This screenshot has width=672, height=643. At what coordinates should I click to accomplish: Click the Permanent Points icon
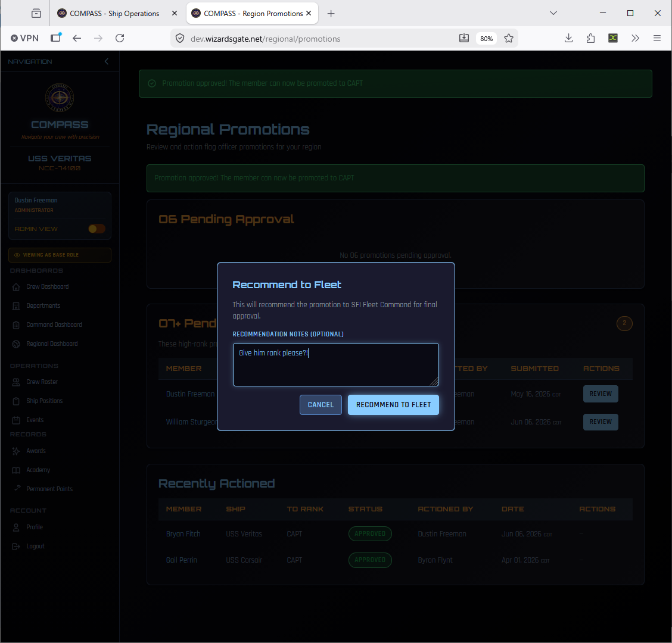16,489
